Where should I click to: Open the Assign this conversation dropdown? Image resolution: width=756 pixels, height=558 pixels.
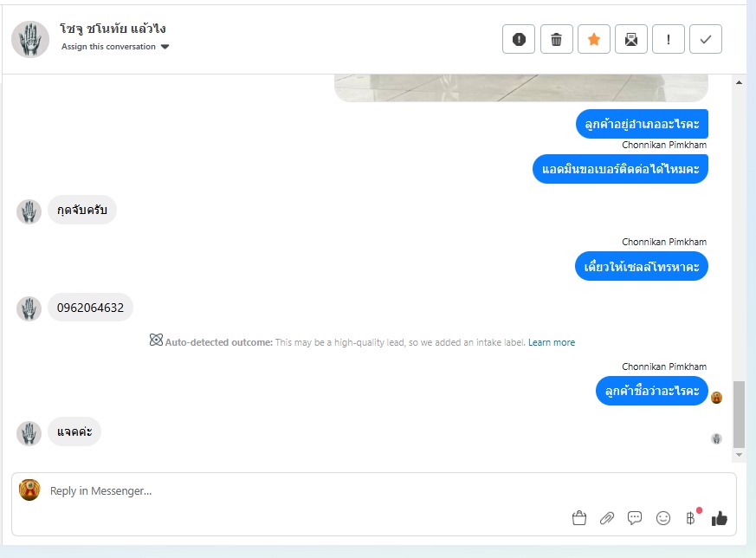point(115,47)
